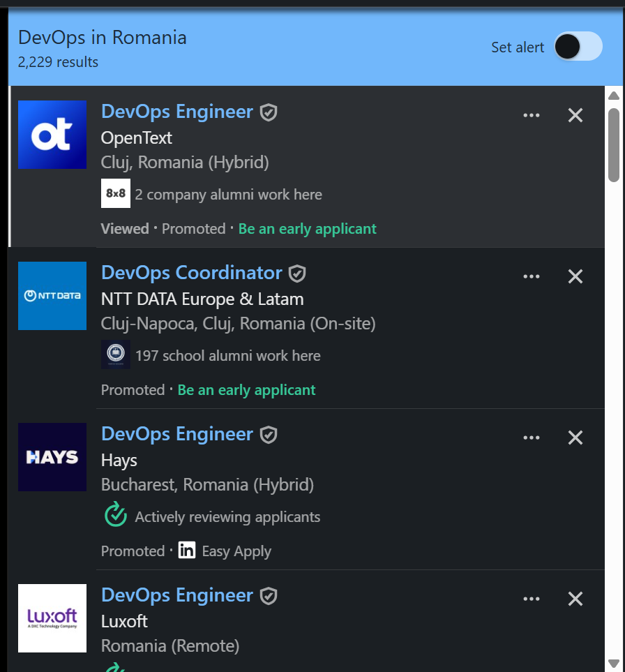Click the LinkedIn Easy Apply icon
The width and height of the screenshot is (625, 672).
(187, 550)
